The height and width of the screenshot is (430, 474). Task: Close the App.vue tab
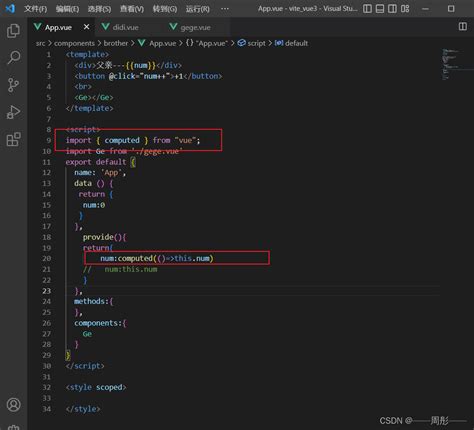click(86, 27)
